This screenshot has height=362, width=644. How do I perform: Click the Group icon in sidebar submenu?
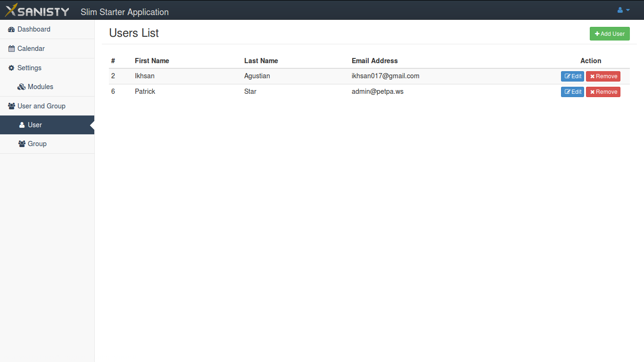point(22,144)
